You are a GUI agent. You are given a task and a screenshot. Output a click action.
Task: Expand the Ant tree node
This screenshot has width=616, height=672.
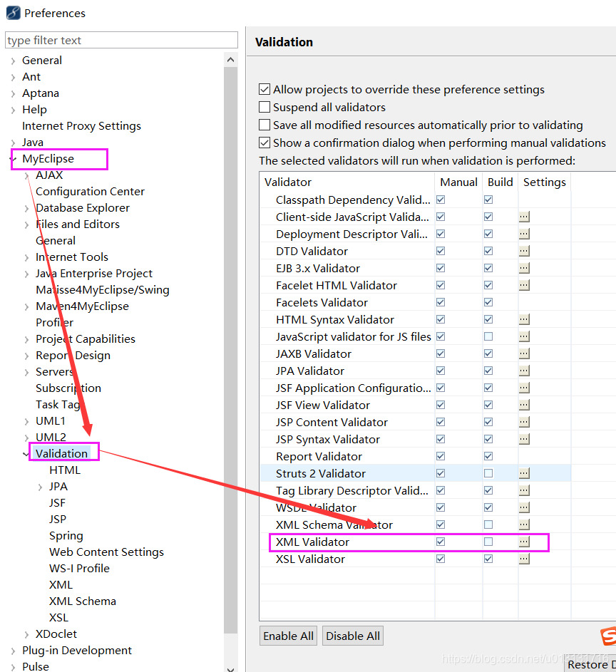point(13,77)
